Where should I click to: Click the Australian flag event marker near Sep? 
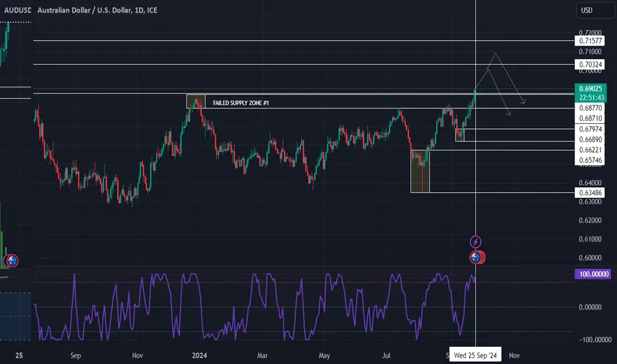[x=476, y=257]
